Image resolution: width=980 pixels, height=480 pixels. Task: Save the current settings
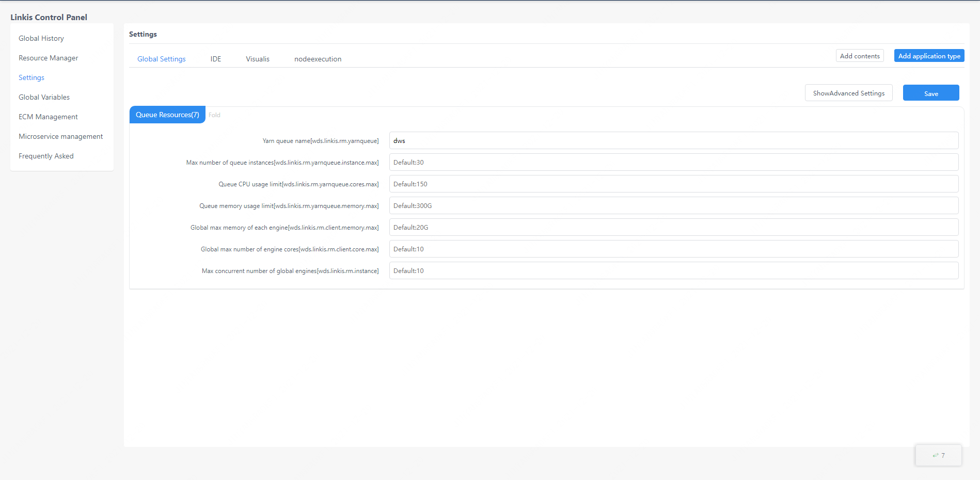pyautogui.click(x=930, y=93)
